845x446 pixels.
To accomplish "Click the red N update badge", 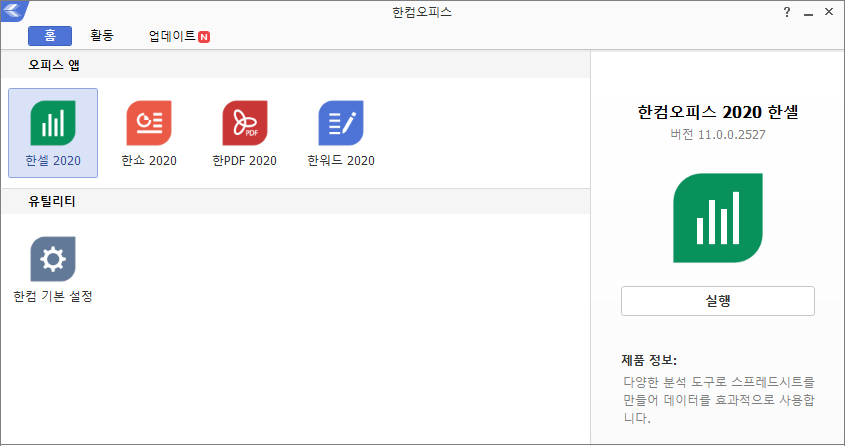I will 204,37.
